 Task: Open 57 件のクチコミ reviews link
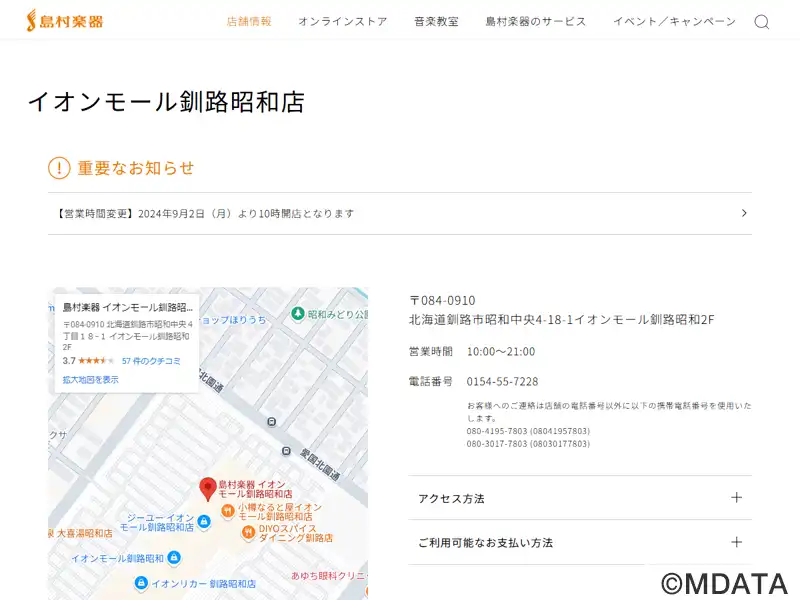coord(151,361)
